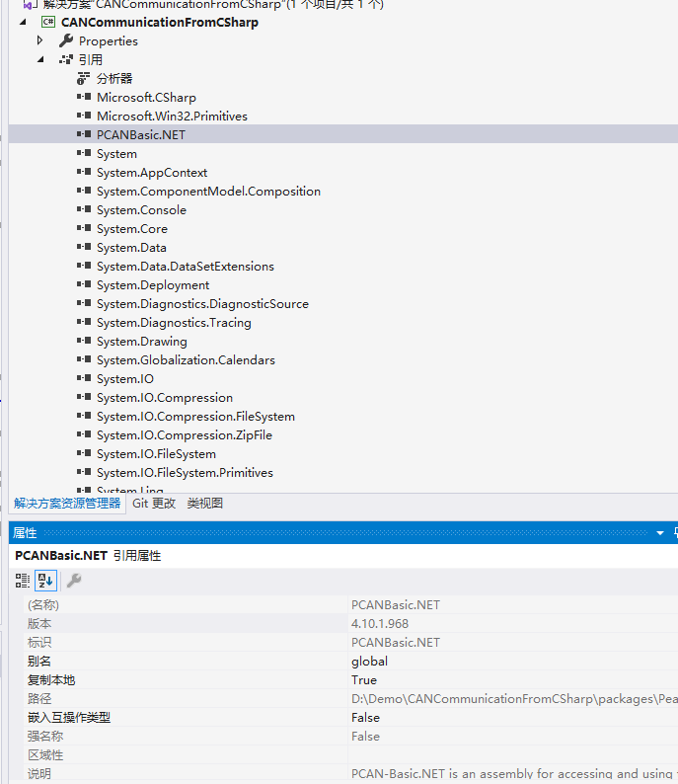
Task: Expand the Properties folder node
Action: point(40,40)
